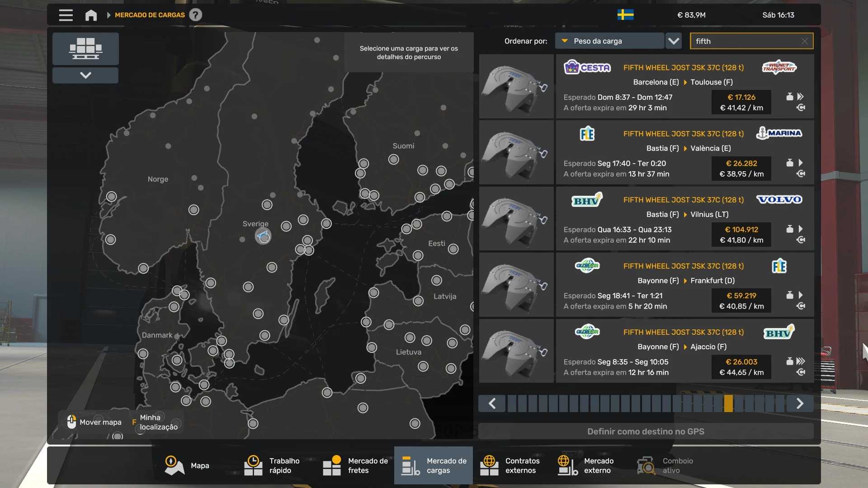Go to previous page of offers
Screen dimensions: 868x488
(492, 404)
